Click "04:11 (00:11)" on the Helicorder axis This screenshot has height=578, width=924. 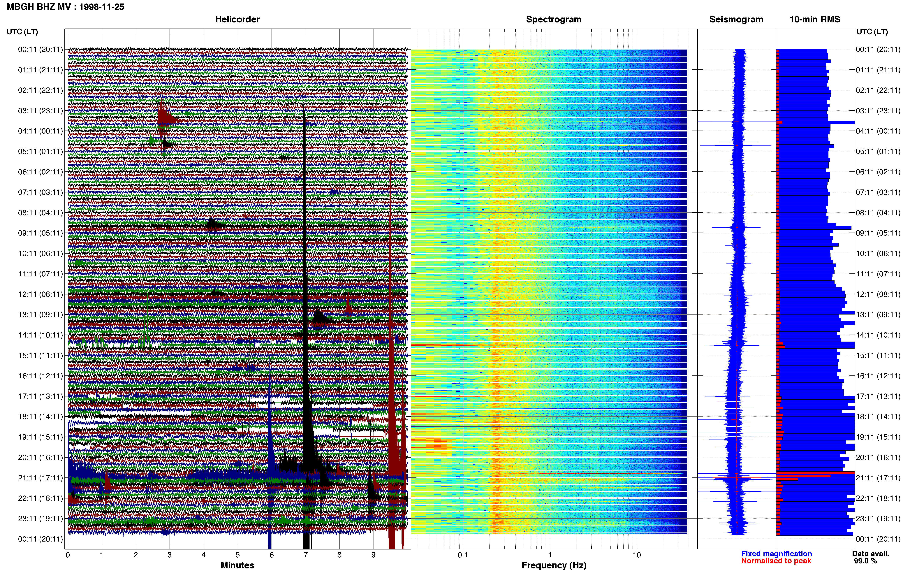(41, 131)
